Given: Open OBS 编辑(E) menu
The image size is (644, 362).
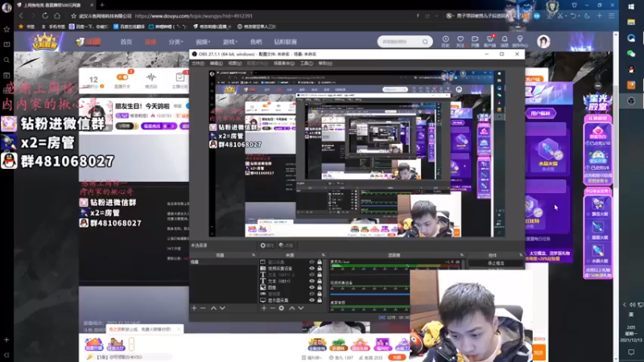Looking at the screenshot, I should click(216, 64).
